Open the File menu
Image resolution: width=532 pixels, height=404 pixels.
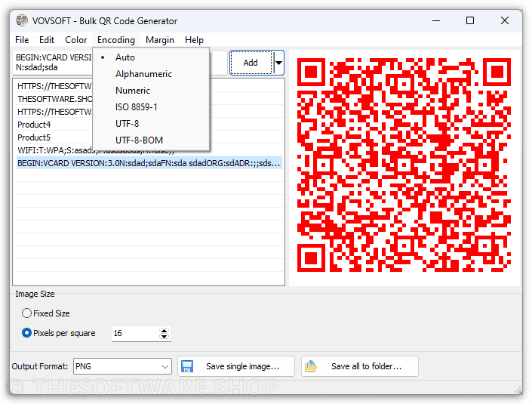click(22, 40)
